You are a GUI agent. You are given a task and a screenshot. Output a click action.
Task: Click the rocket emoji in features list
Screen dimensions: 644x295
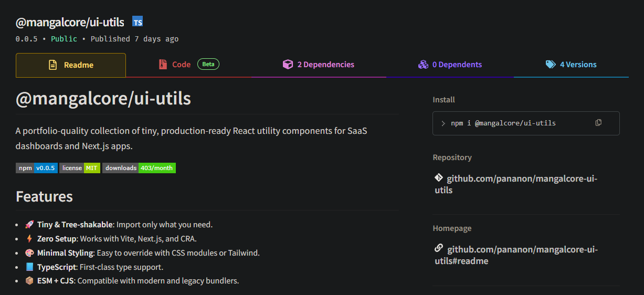point(29,225)
